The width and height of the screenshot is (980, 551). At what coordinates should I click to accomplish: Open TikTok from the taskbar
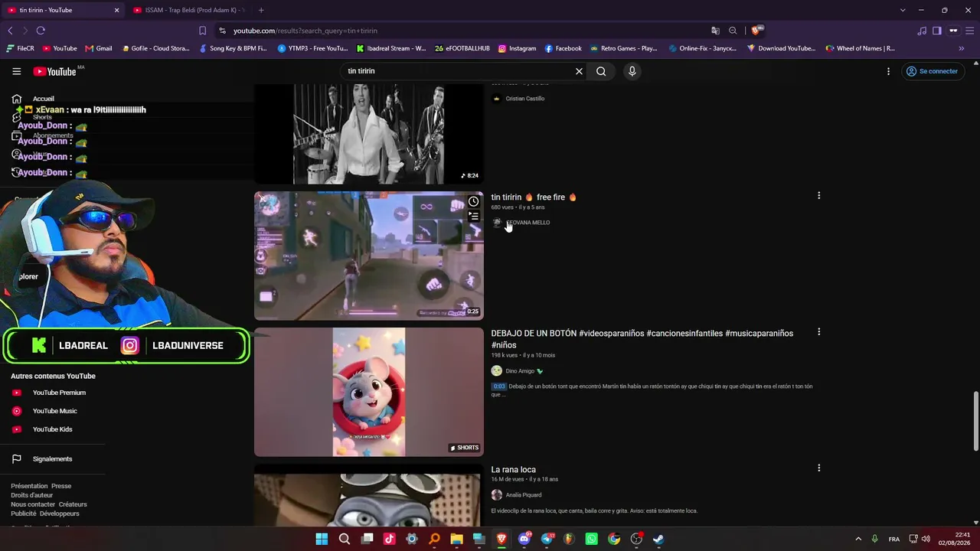[390, 539]
